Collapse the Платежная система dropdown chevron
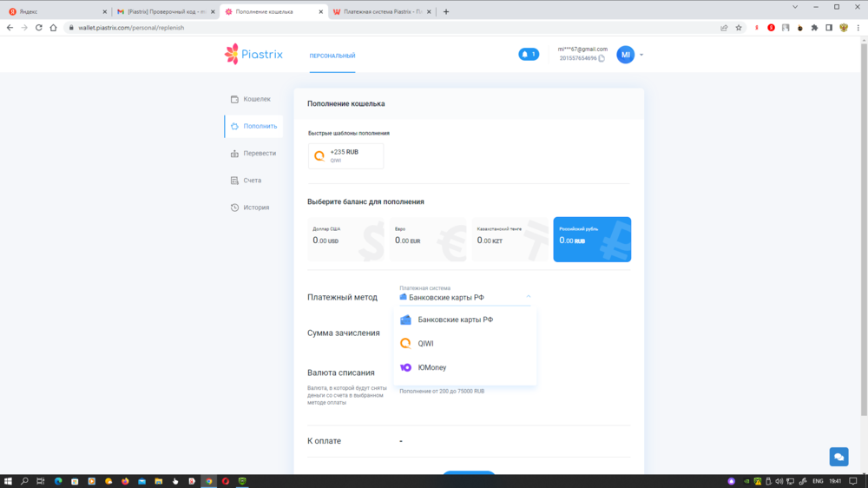 point(529,297)
